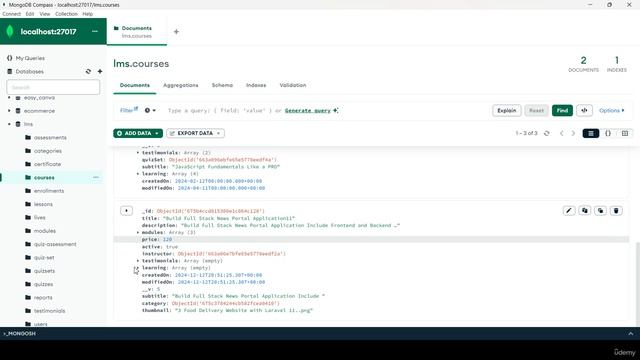This screenshot has height=360, width=640.
Task: Switch to the Schema tab
Action: pyautogui.click(x=222, y=85)
